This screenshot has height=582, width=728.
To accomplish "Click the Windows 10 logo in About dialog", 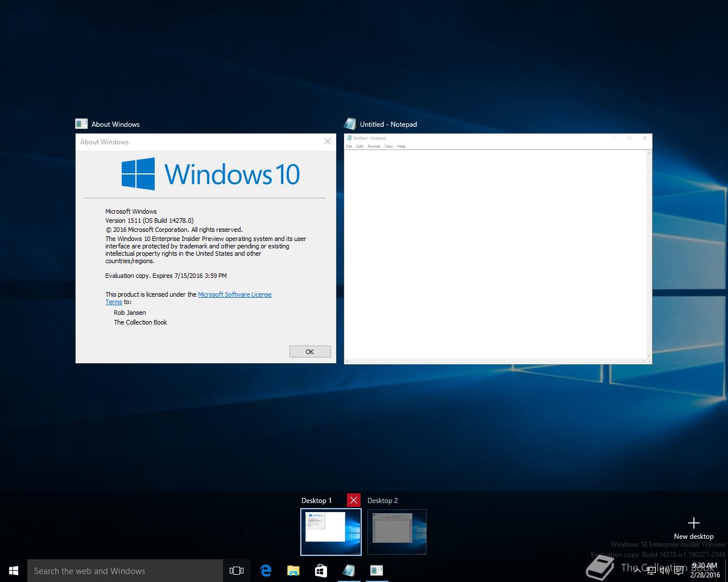I will (x=210, y=174).
